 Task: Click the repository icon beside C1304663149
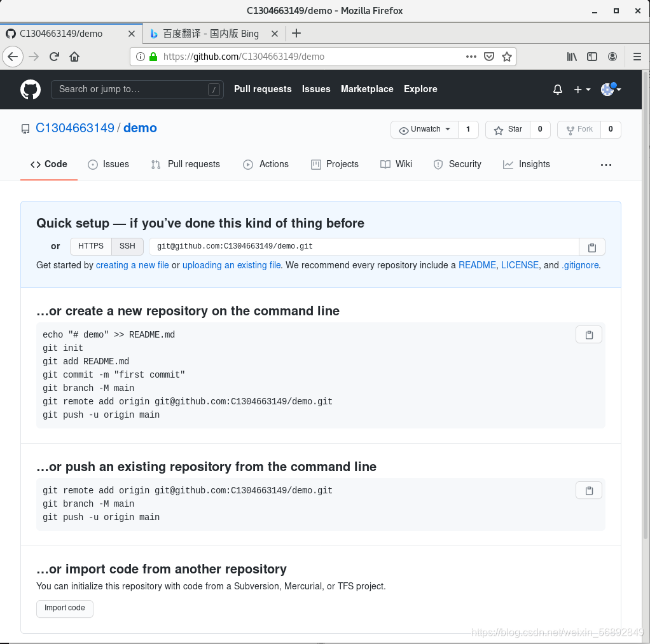coord(25,129)
